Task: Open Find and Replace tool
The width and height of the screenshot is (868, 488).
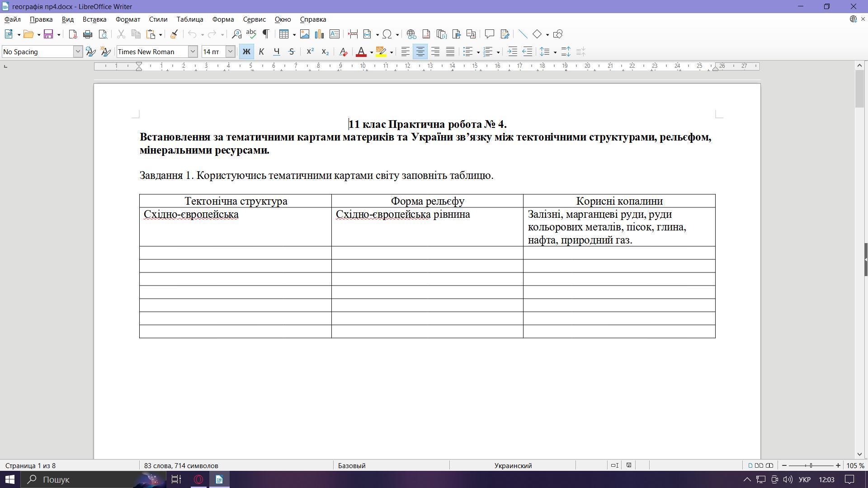Action: click(x=236, y=34)
